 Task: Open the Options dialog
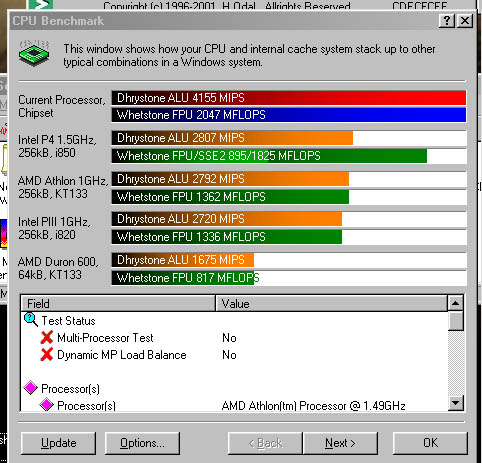pyautogui.click(x=142, y=443)
